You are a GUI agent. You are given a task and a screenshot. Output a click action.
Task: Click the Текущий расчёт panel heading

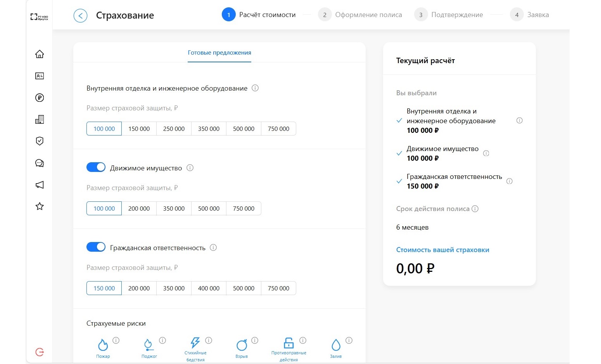pos(425,60)
